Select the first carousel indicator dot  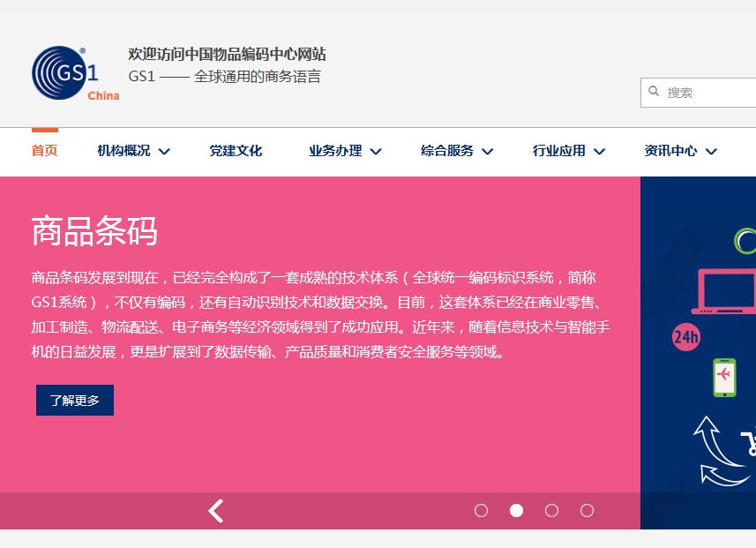tap(481, 510)
